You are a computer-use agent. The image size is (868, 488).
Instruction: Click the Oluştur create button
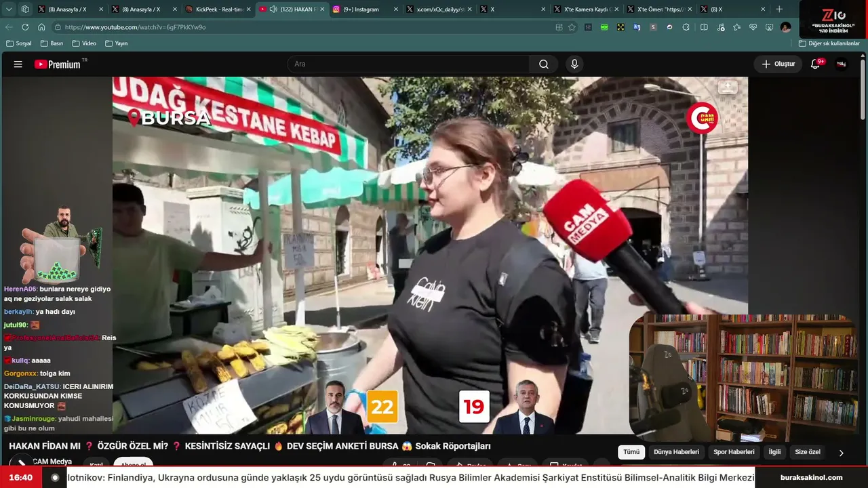point(778,64)
